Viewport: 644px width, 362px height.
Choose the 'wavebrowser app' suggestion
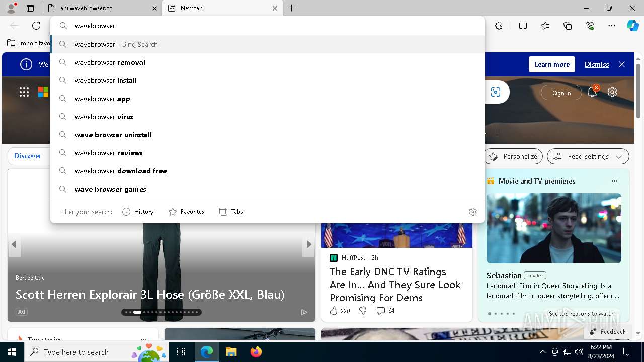(x=267, y=99)
